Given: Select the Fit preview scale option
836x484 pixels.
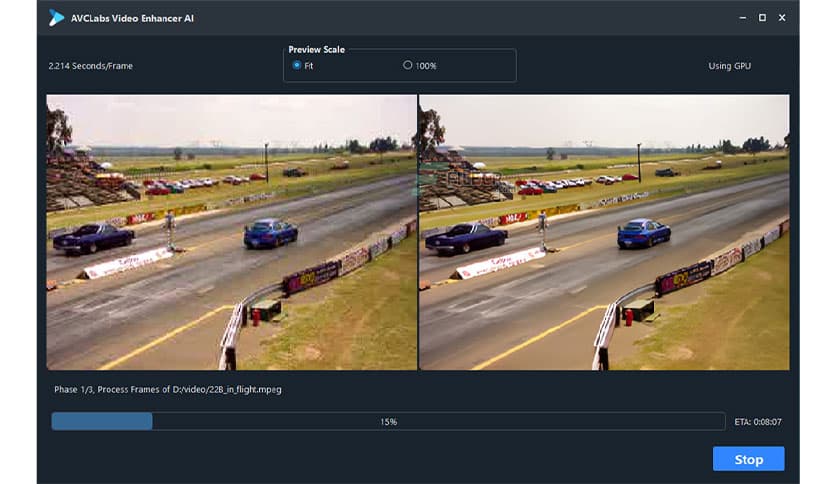Looking at the screenshot, I should [x=302, y=66].
